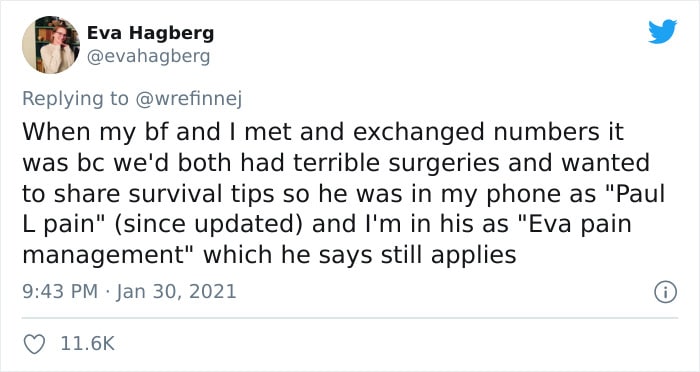Click the 'Replying to' label
The height and width of the screenshot is (372, 700).
pos(75,99)
